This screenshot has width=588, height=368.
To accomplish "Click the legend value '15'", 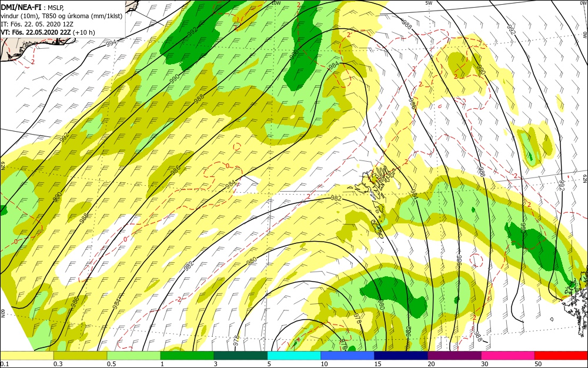I will [x=377, y=364].
